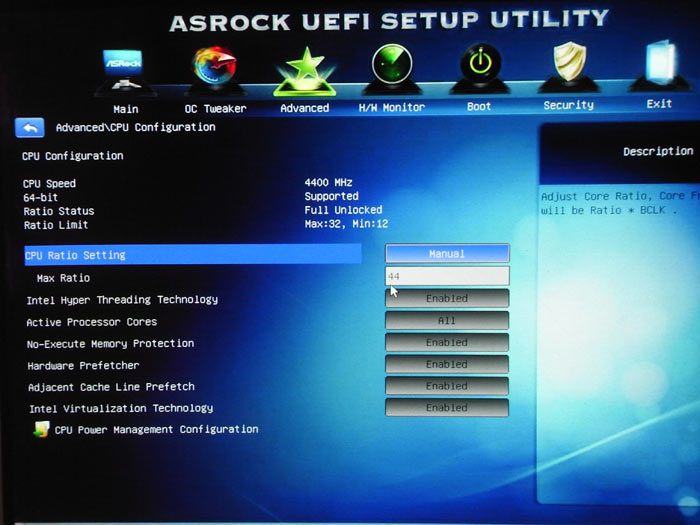Toggle No-Execute Memory Protection value
The width and height of the screenshot is (700, 525).
click(x=447, y=342)
